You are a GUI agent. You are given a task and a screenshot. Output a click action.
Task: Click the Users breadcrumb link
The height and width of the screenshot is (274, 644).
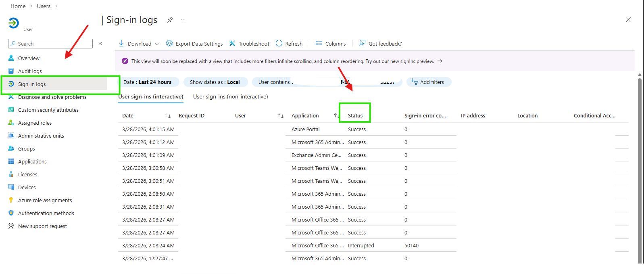(44, 6)
